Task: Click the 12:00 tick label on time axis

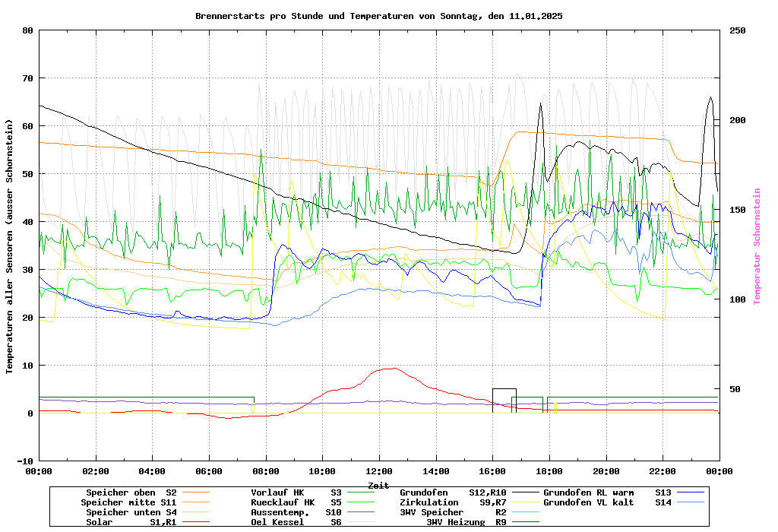Action: 378,471
